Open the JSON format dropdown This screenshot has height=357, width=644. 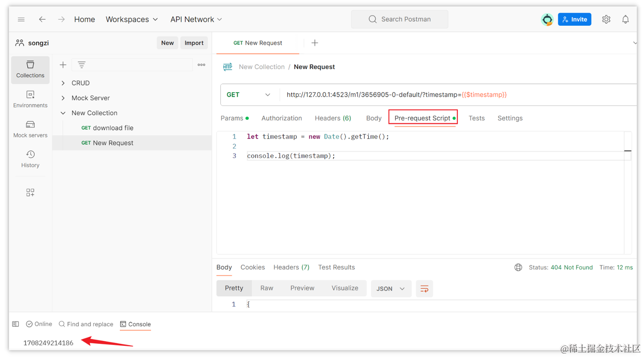click(x=391, y=289)
